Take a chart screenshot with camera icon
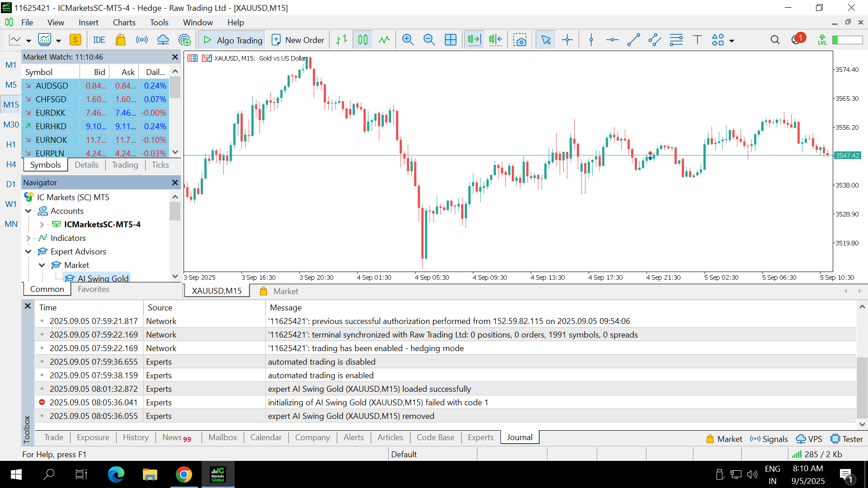The image size is (868, 488). pos(520,40)
